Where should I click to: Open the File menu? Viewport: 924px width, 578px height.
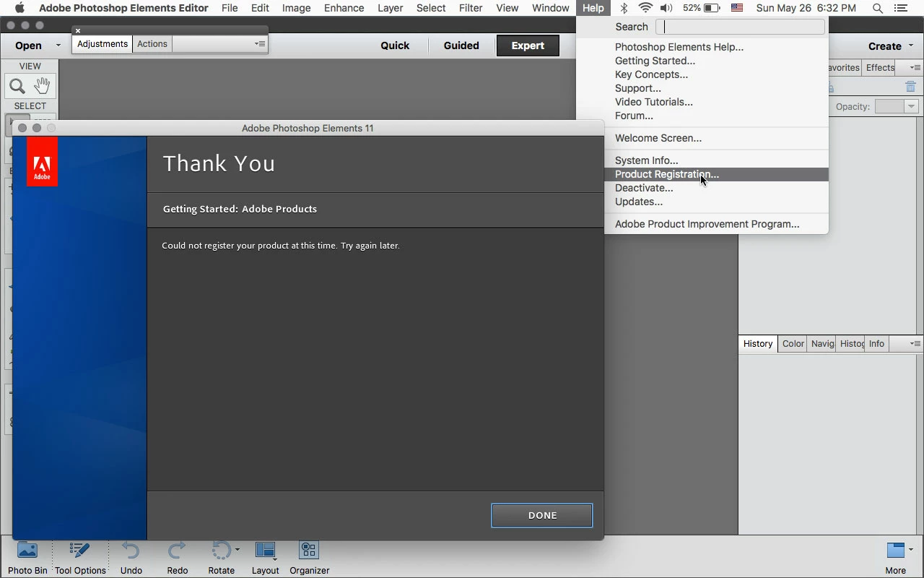pyautogui.click(x=230, y=8)
